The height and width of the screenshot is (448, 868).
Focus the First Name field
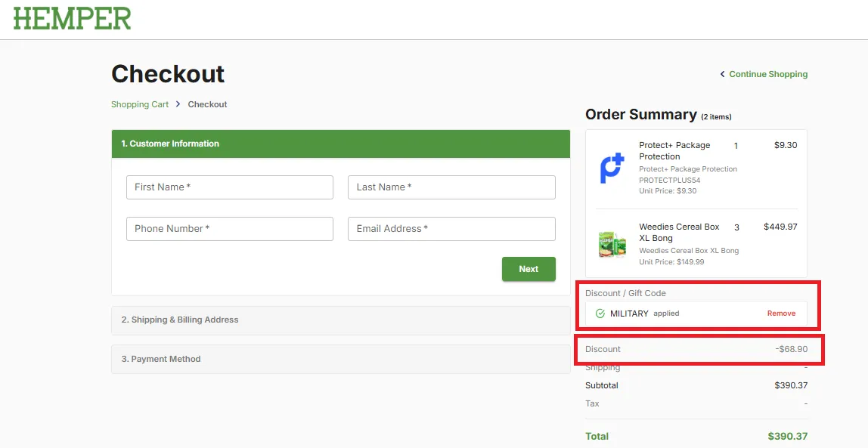[230, 187]
